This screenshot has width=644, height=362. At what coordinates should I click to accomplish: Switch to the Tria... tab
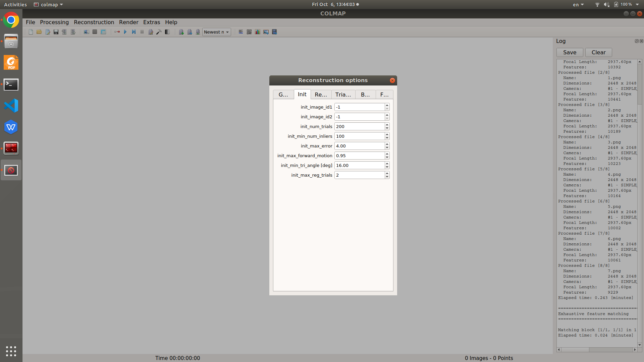coord(343,95)
